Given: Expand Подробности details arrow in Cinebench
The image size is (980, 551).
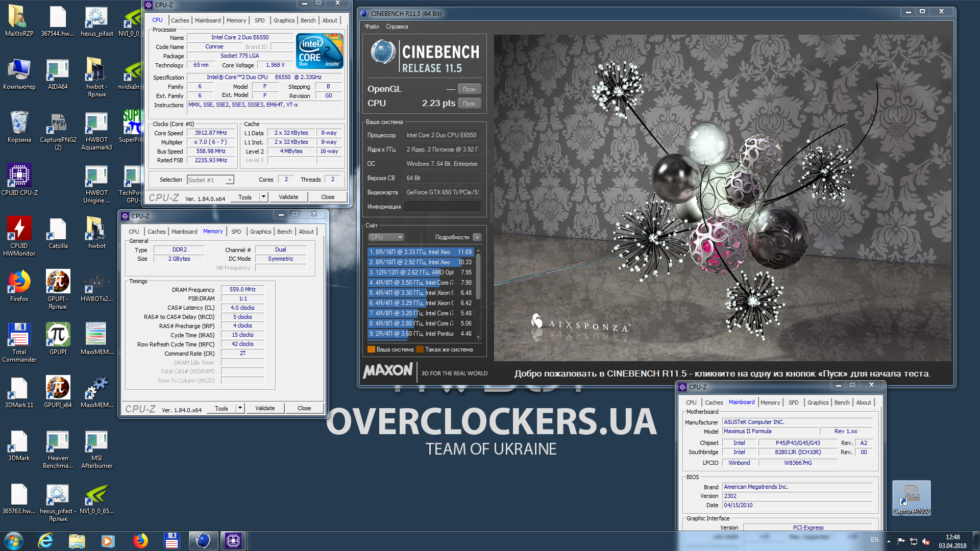Looking at the screenshot, I should [x=477, y=237].
